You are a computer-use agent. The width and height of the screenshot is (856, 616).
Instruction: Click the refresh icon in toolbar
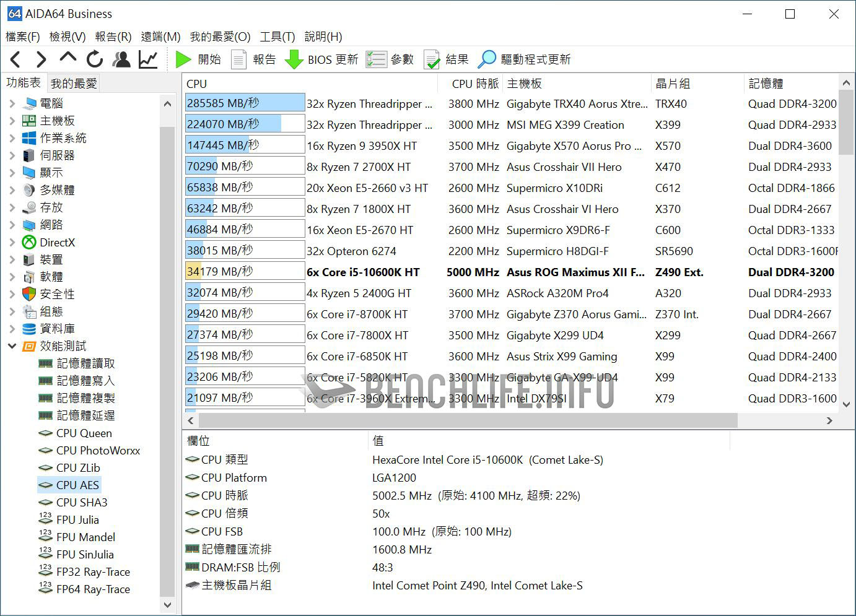(x=95, y=59)
